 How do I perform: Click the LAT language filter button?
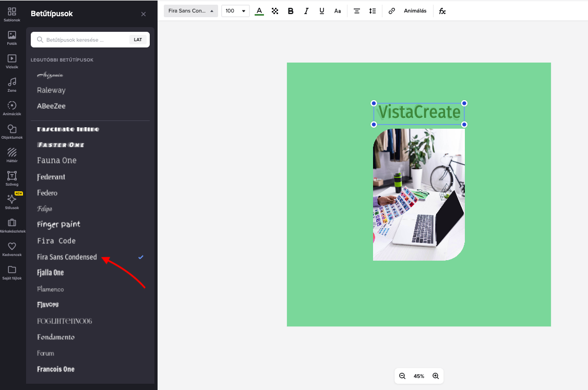click(138, 40)
